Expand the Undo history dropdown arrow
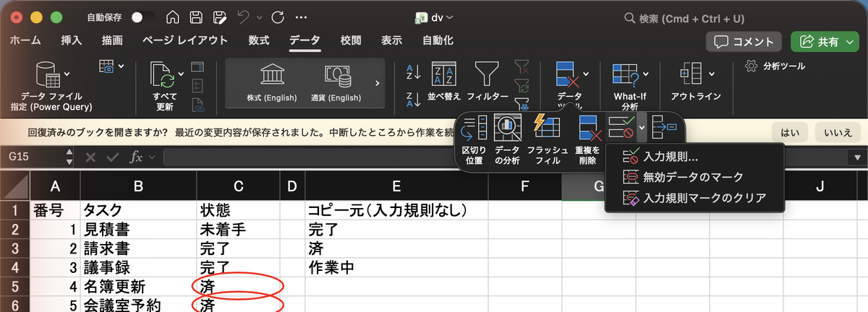The height and width of the screenshot is (312, 868). click(x=259, y=18)
